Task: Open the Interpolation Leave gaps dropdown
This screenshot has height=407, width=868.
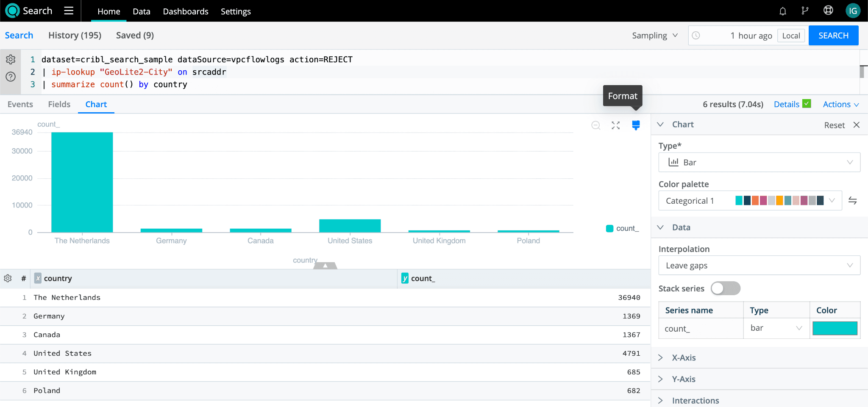Action: point(759,266)
